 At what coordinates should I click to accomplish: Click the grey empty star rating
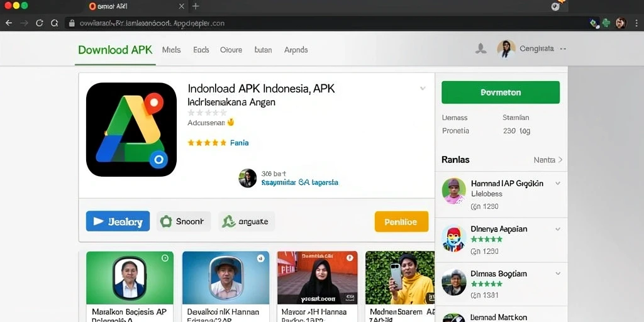[x=207, y=113]
